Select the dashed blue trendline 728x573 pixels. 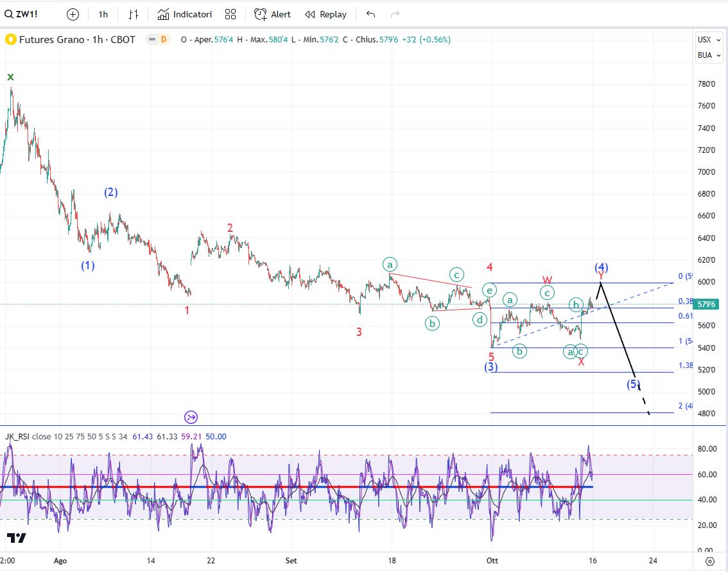582,314
